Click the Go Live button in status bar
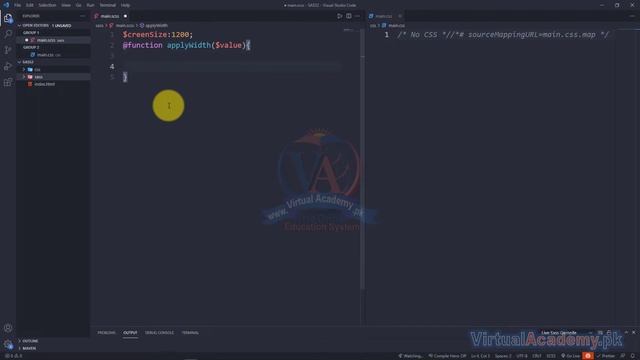This screenshot has width=640, height=360. tap(570, 356)
